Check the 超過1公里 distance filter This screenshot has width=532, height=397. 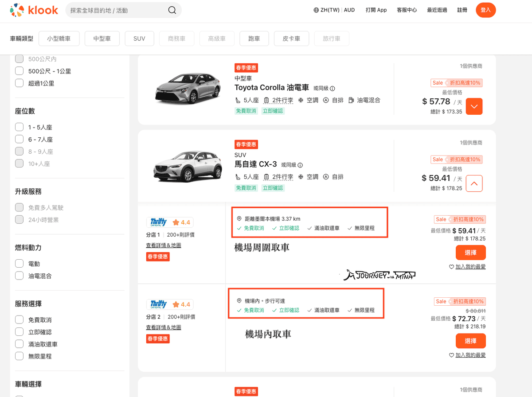tap(19, 83)
